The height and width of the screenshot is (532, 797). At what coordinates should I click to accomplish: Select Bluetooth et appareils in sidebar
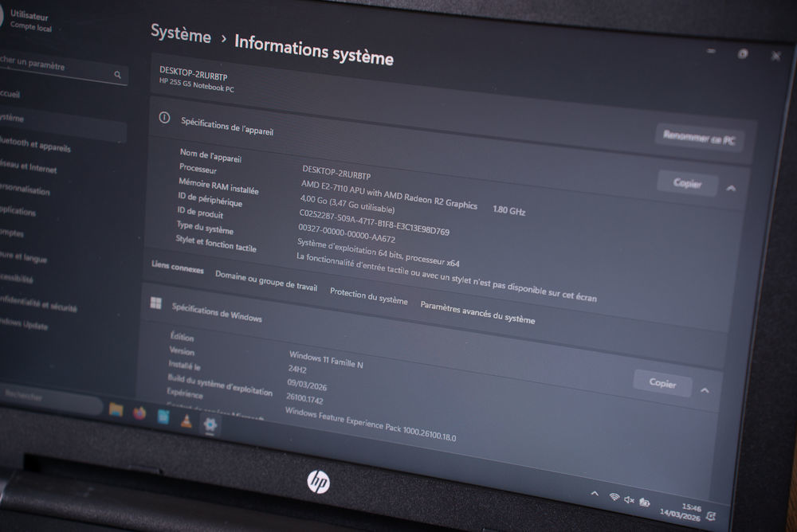(x=36, y=146)
